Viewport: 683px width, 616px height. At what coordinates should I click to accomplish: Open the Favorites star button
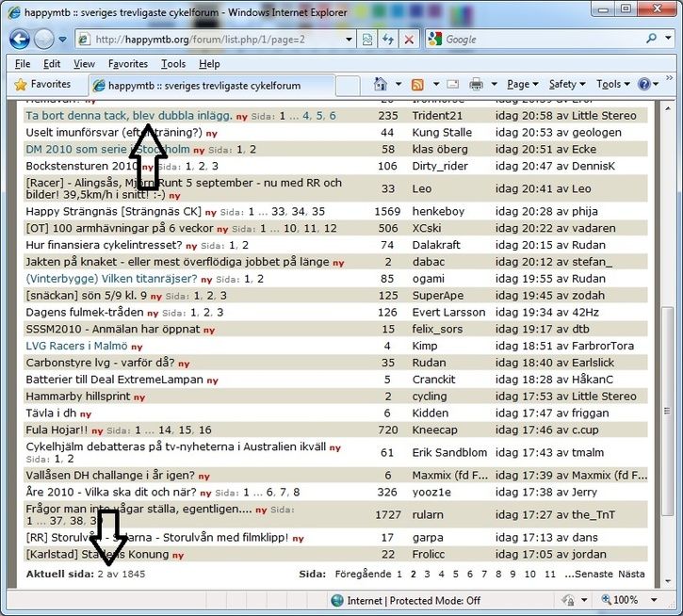point(42,84)
